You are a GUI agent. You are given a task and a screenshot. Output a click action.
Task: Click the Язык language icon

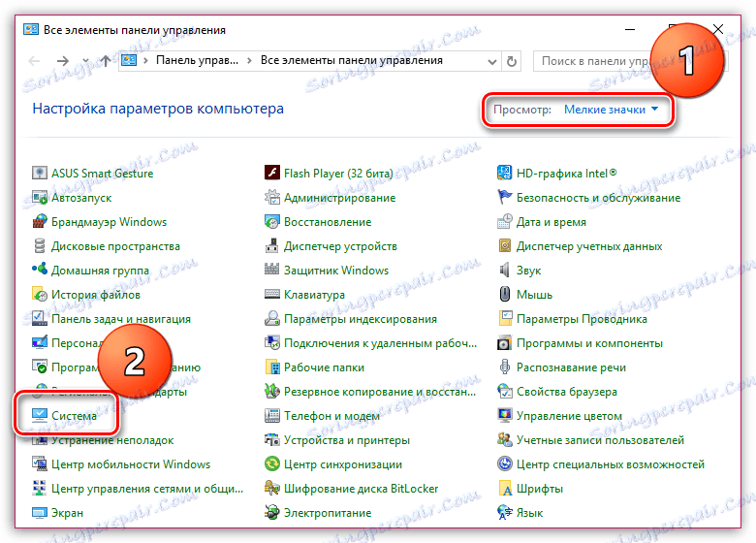(x=504, y=513)
